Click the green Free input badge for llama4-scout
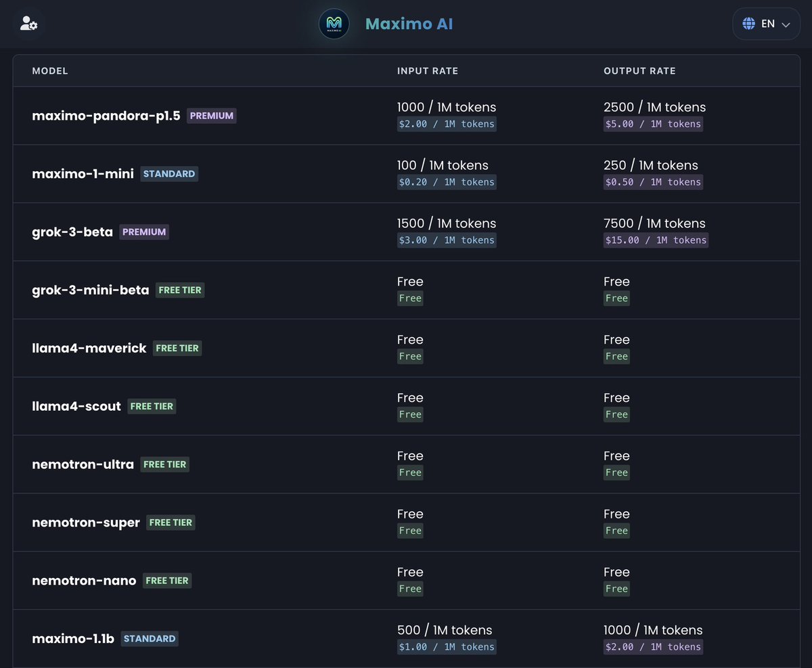 coord(410,414)
